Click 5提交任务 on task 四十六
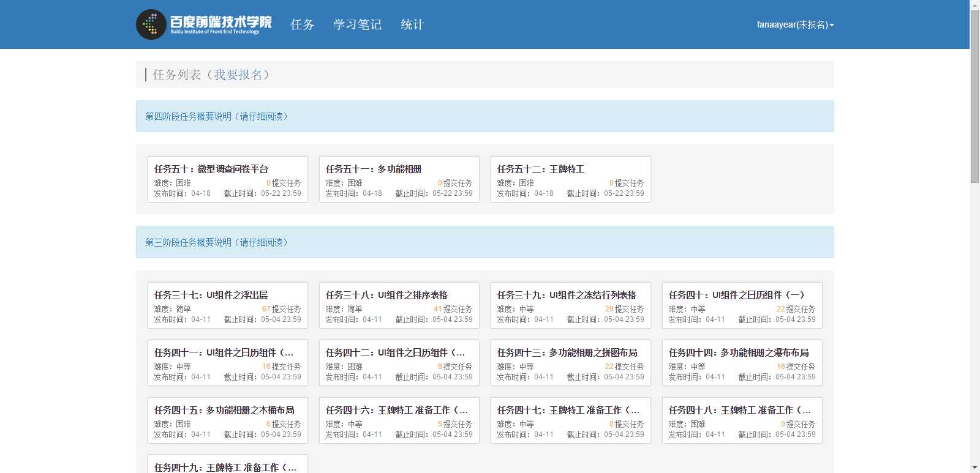The height and width of the screenshot is (473, 980). [x=455, y=424]
